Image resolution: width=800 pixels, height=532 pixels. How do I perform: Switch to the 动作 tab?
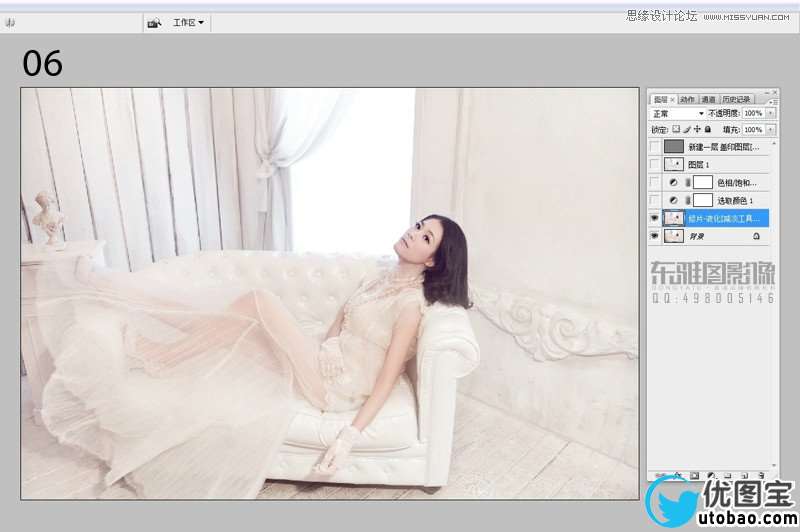687,99
